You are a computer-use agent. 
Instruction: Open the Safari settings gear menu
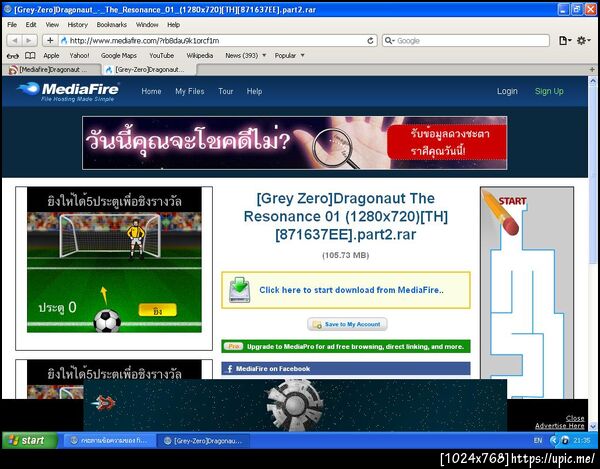584,41
